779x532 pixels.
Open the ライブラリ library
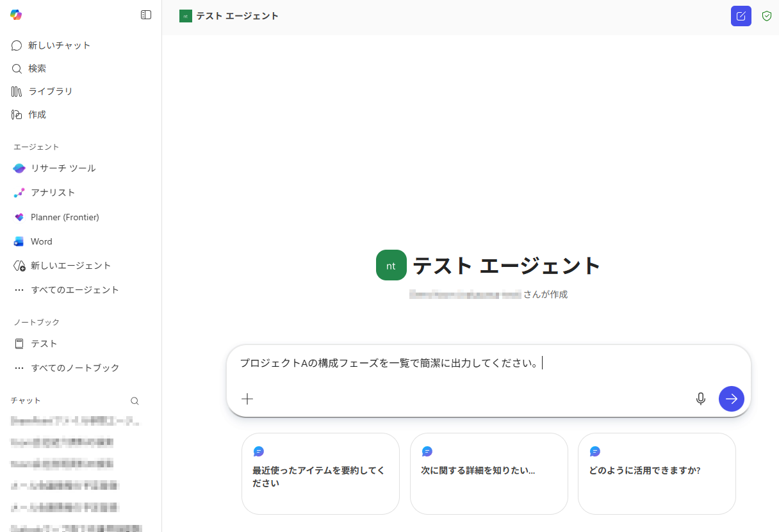[50, 92]
